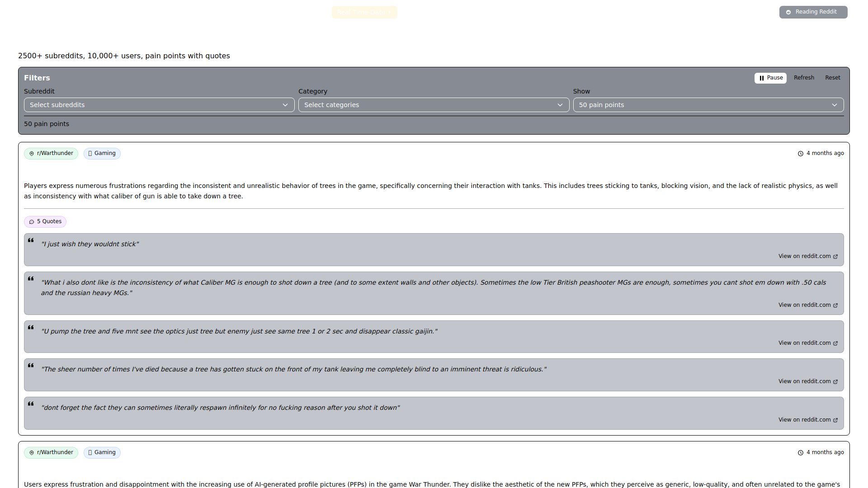The width and height of the screenshot is (868, 488).
Task: Click external link icon on 'U pump the tree' quote
Action: tap(835, 343)
